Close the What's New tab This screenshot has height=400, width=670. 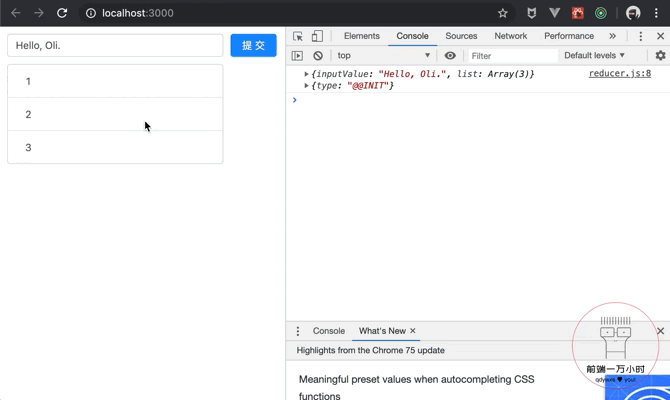[x=413, y=331]
